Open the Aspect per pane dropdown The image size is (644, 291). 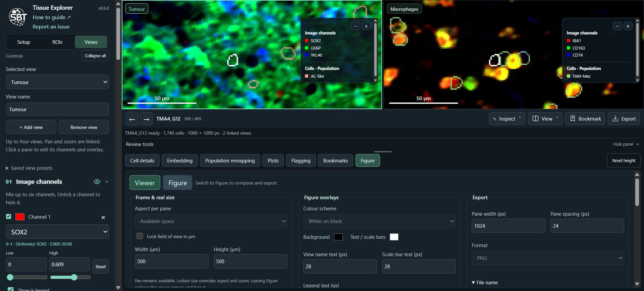pos(211,221)
